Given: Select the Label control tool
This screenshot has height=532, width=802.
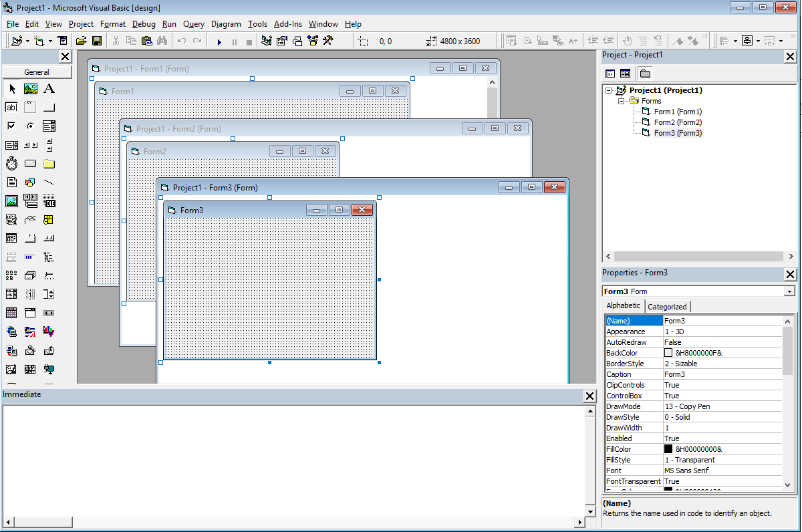Looking at the screenshot, I should [49, 89].
